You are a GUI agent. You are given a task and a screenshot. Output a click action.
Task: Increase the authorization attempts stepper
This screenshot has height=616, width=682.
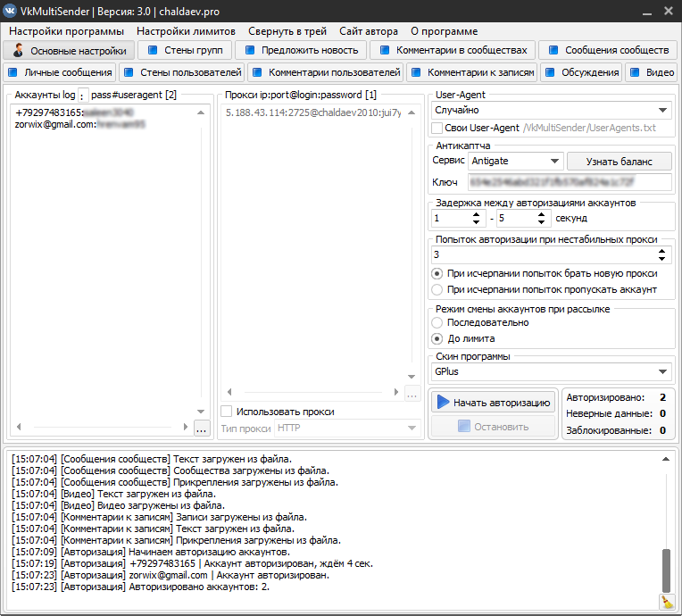click(x=661, y=251)
